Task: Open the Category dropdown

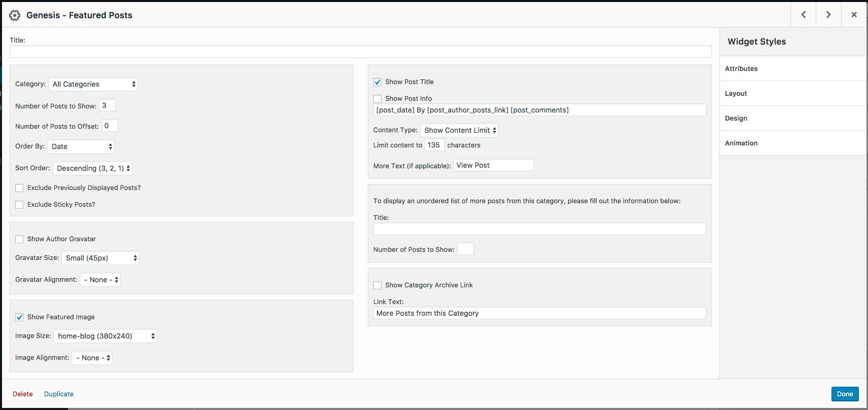Action: [x=93, y=84]
